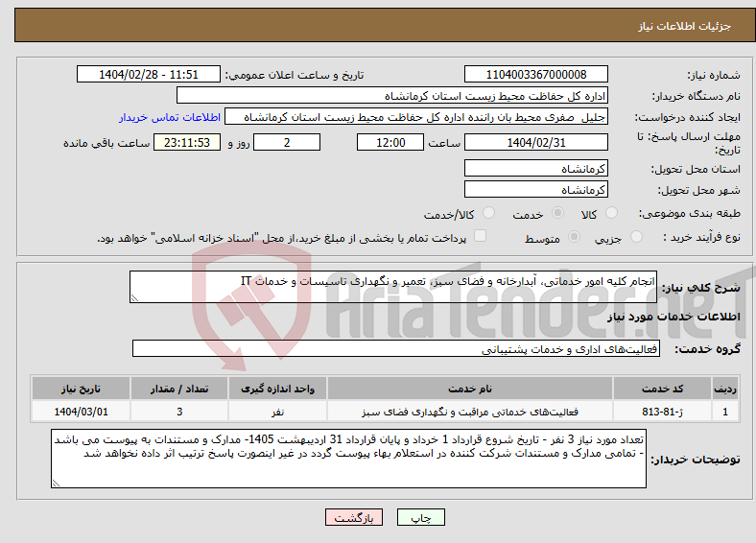756x543 pixels.
Task: Click the تعداد / مقدار column header
Action: point(179,389)
